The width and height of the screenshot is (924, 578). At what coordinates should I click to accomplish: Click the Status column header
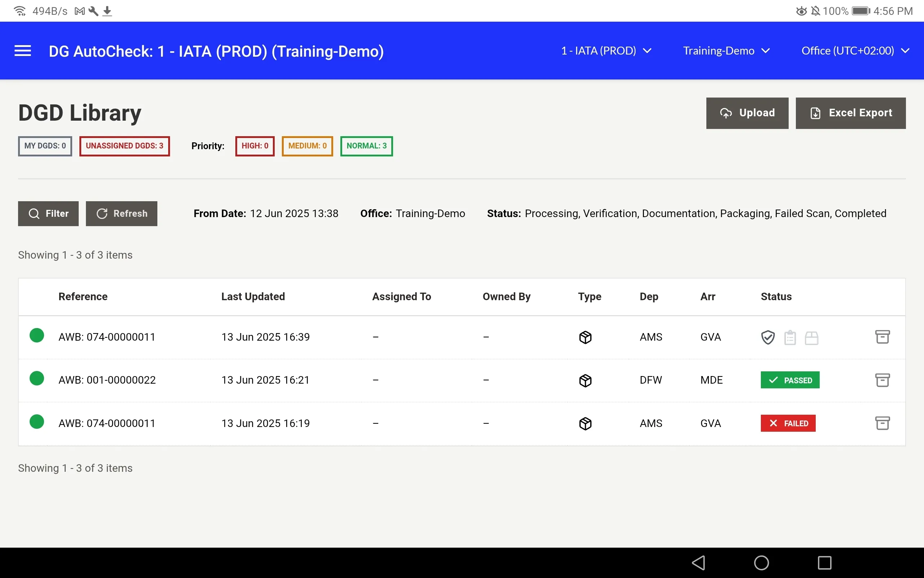(x=776, y=297)
